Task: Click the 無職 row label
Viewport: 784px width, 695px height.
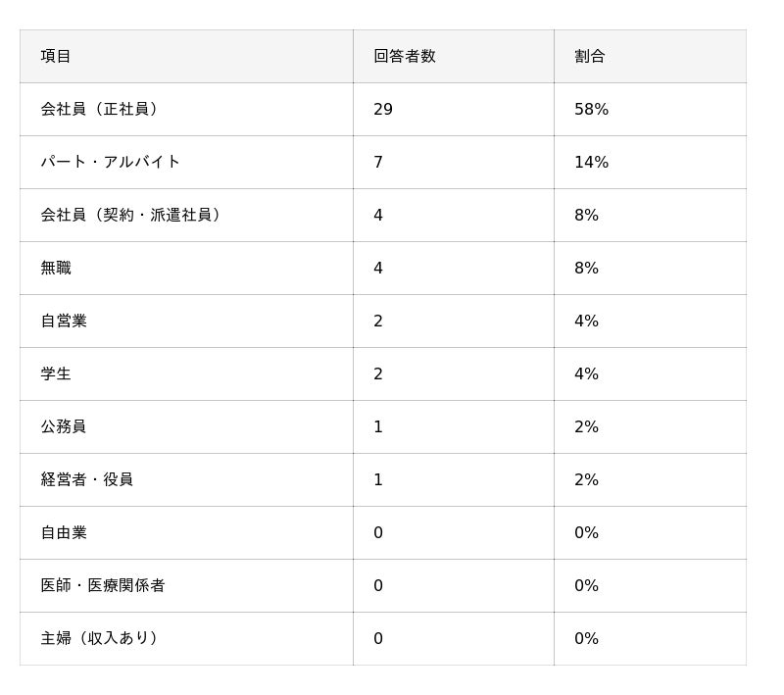Action: tap(56, 268)
